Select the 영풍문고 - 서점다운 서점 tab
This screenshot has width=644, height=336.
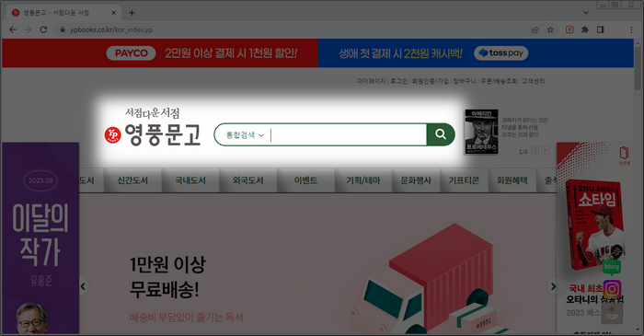[63, 13]
